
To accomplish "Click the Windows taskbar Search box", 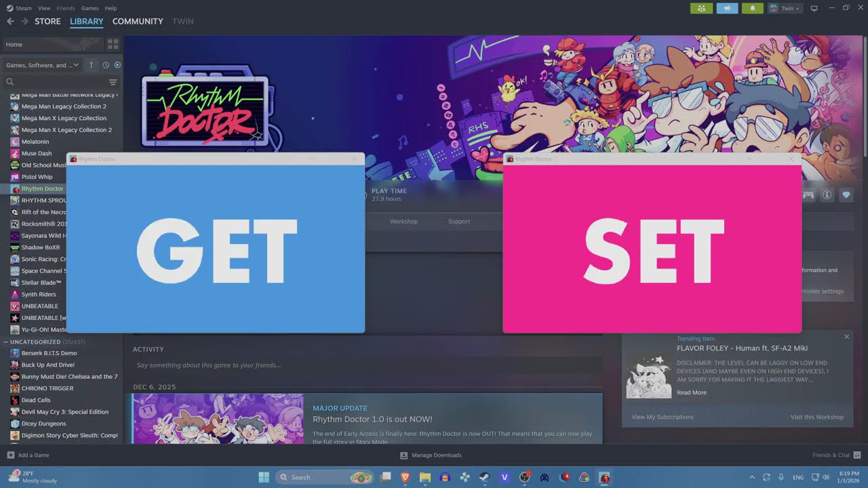I will (325, 477).
